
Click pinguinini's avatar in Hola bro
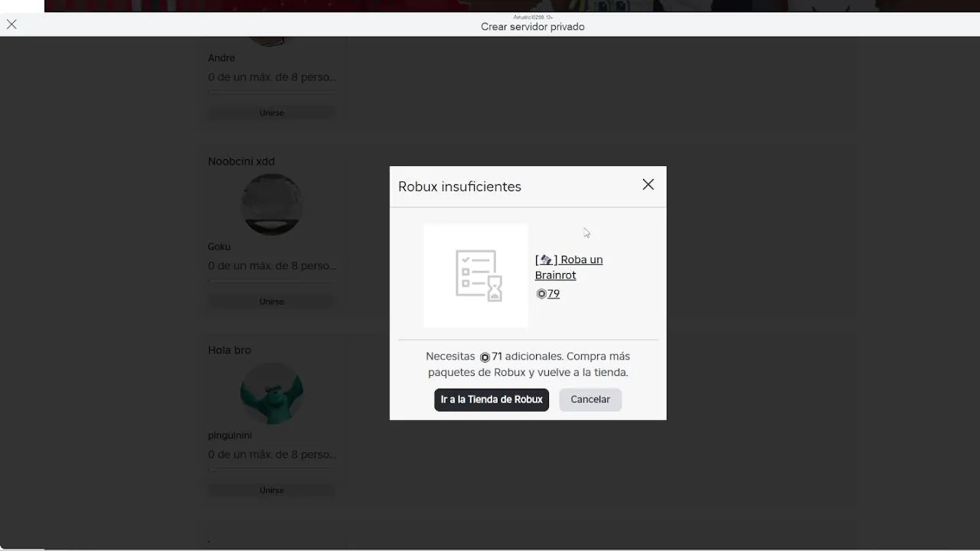pyautogui.click(x=272, y=393)
